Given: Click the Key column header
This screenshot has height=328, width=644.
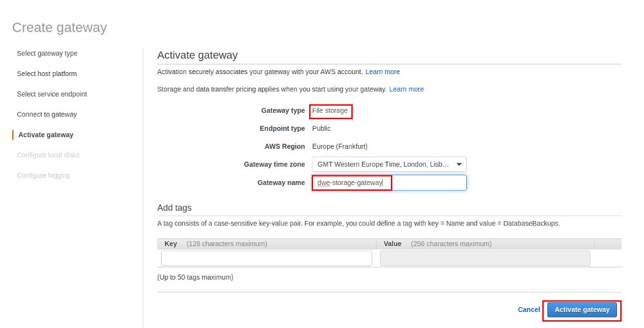Looking at the screenshot, I should pos(171,244).
